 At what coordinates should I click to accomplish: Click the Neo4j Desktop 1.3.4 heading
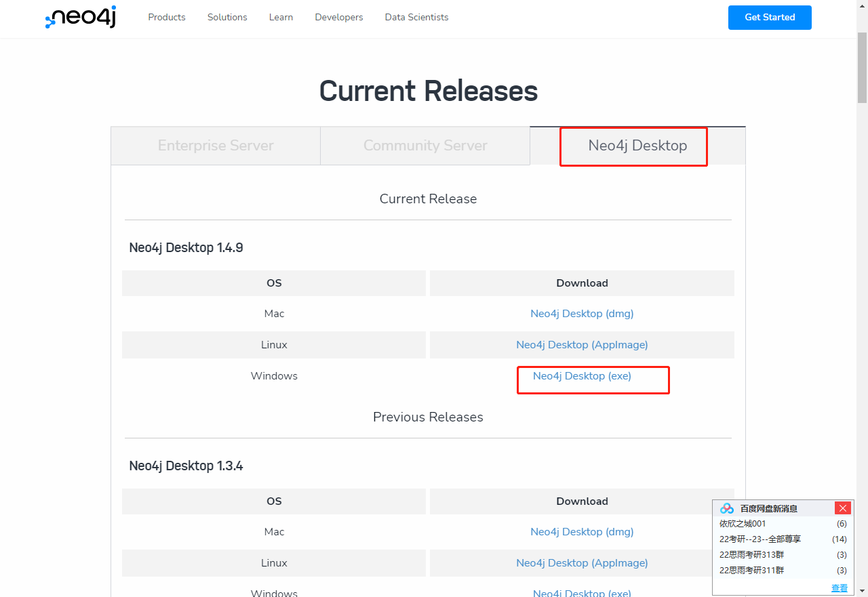coord(186,466)
